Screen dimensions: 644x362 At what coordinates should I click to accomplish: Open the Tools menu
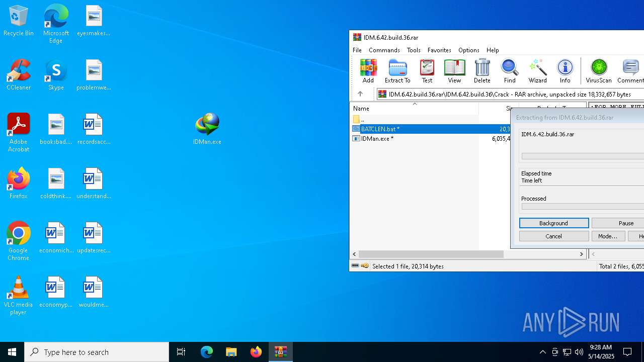(x=414, y=50)
